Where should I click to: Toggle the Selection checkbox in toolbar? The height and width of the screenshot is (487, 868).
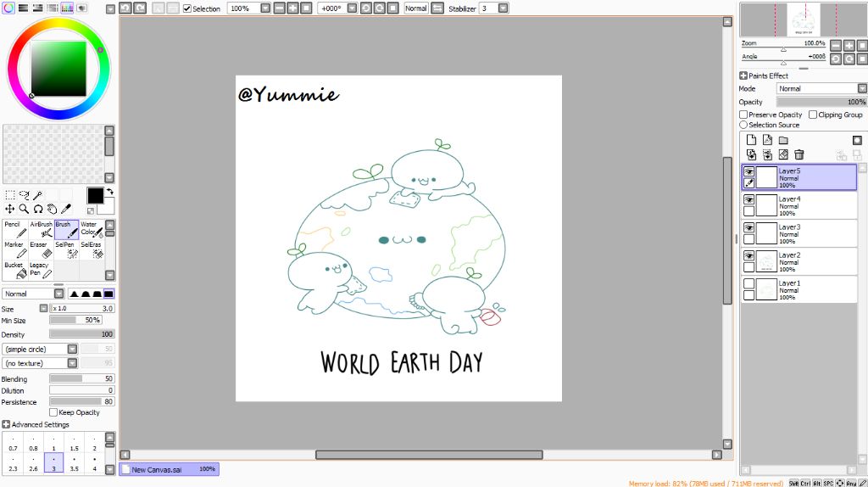(187, 8)
